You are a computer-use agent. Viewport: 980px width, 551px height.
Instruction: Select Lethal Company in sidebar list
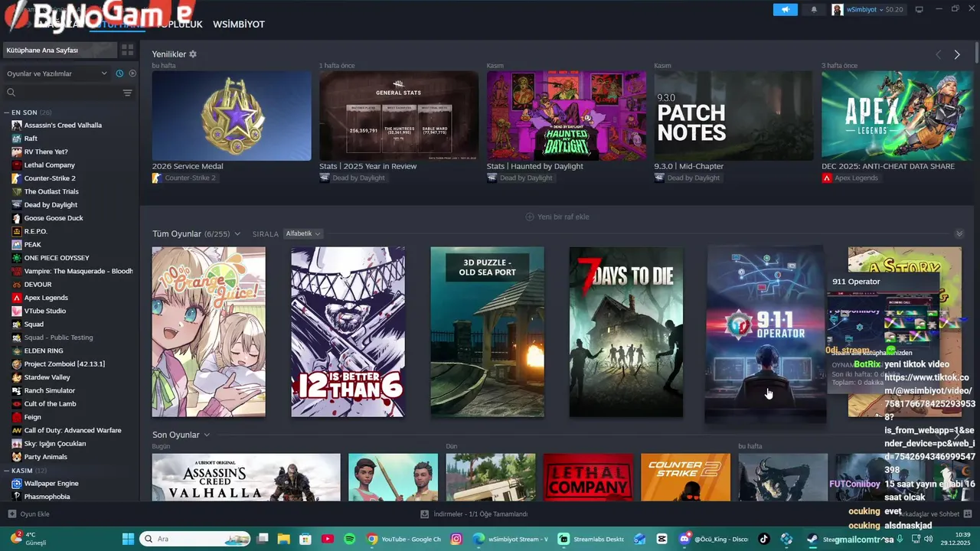(50, 165)
